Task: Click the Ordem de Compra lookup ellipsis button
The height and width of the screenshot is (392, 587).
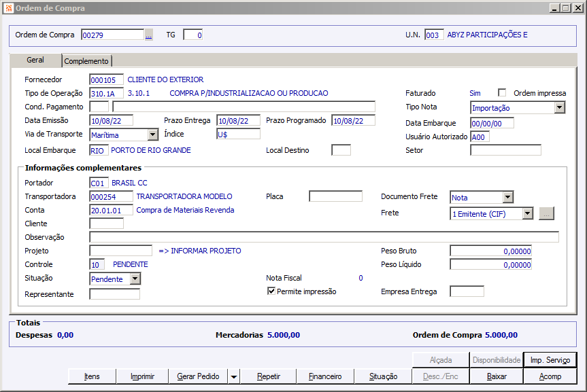Action: pos(149,35)
